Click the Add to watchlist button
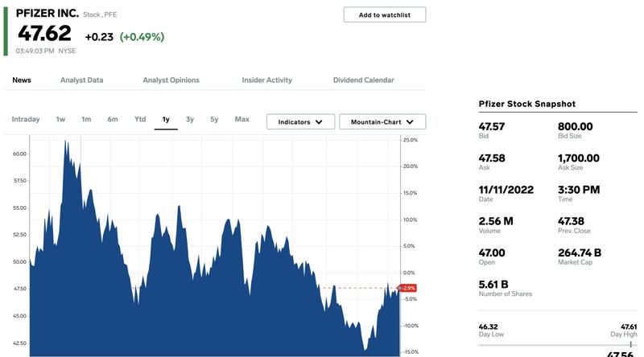Image resolution: width=644 pixels, height=357 pixels. (x=385, y=14)
